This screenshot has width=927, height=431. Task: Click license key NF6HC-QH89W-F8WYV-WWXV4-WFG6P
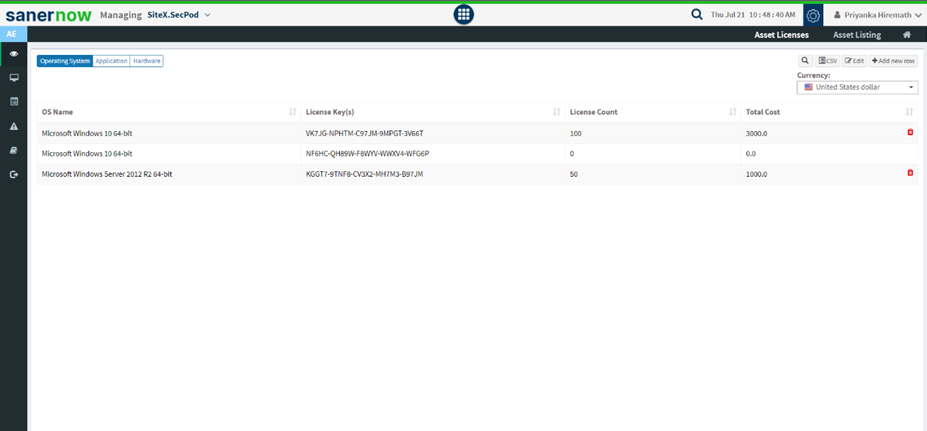coord(367,154)
